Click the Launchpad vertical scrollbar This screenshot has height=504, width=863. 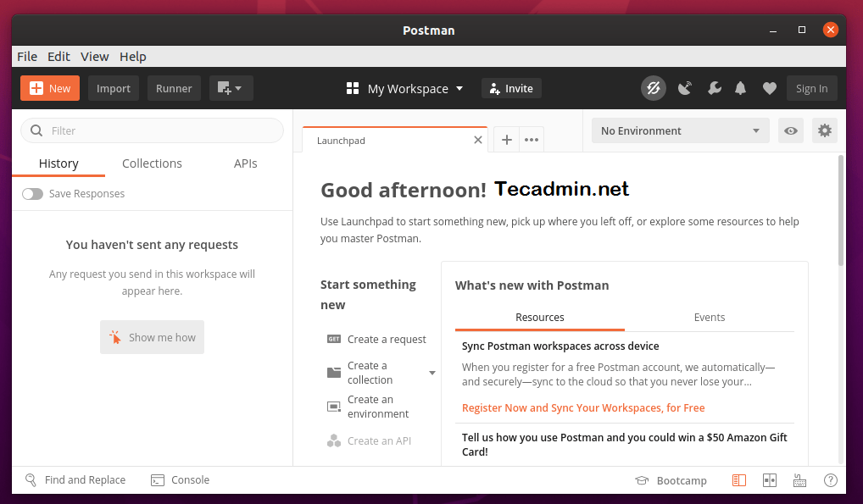coord(840,211)
